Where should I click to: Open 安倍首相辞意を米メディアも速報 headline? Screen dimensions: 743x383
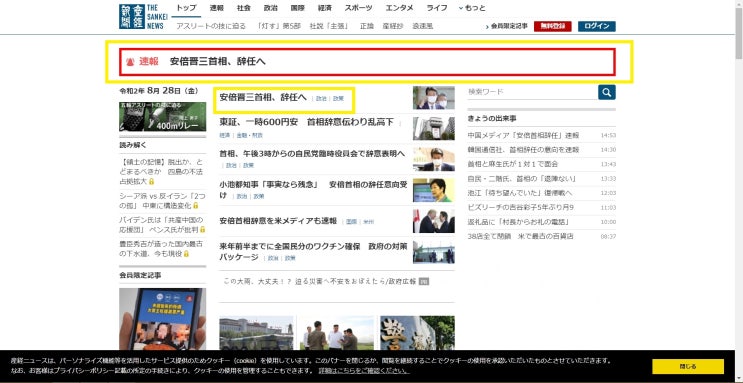[x=278, y=221]
